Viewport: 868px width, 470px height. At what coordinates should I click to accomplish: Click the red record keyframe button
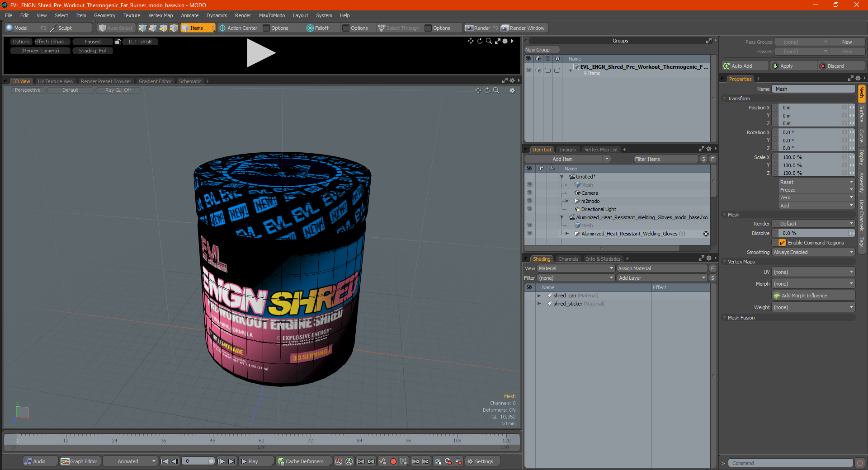(x=393, y=461)
